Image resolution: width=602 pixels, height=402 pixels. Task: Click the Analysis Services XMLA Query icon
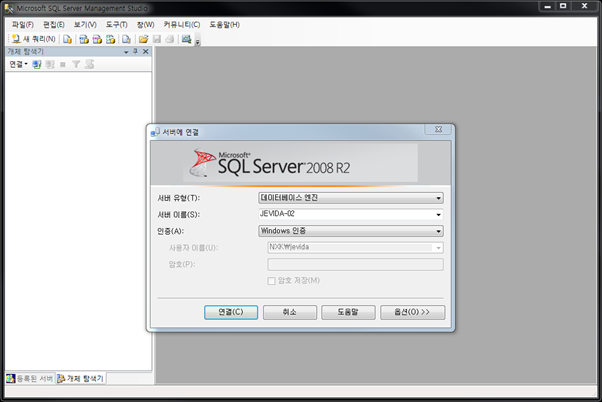[x=111, y=39]
